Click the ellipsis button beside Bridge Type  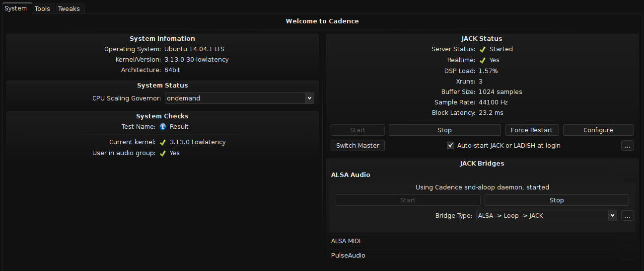(628, 216)
